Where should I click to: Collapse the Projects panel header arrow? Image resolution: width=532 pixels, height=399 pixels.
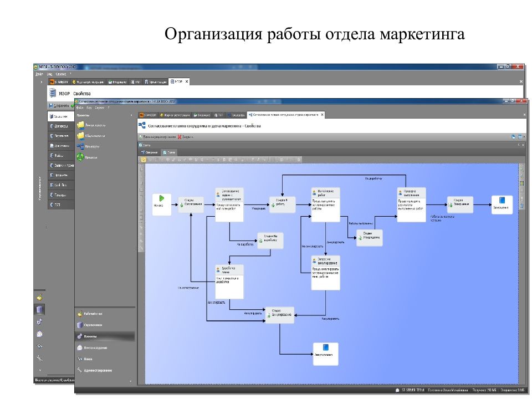[x=131, y=115]
